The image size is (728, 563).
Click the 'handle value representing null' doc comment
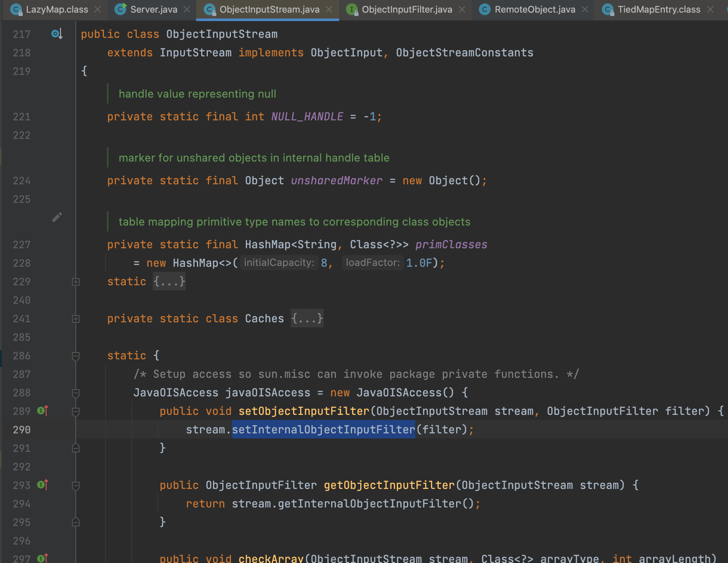(197, 93)
